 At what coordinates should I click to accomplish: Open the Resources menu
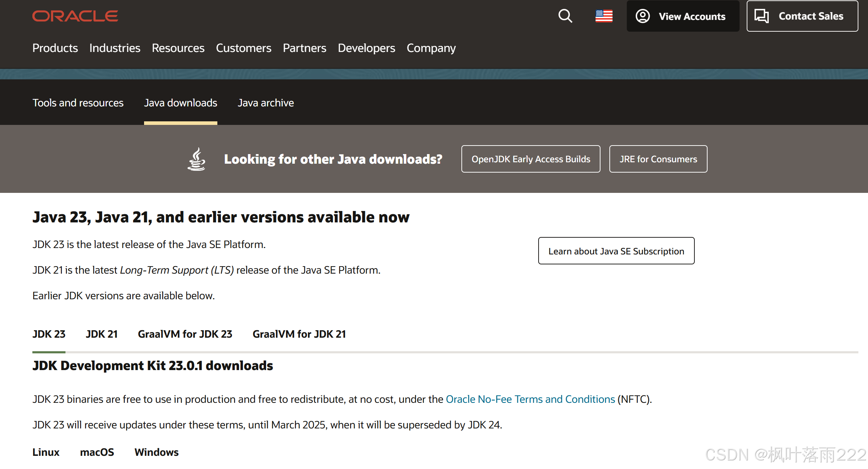point(178,48)
